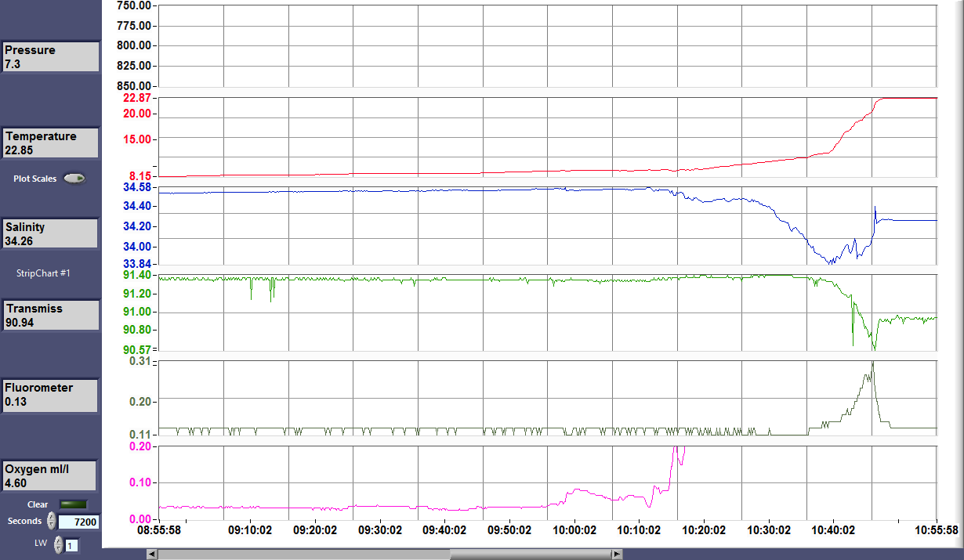Decrease LW with the down arrow
The width and height of the screenshot is (964, 560).
tap(58, 549)
